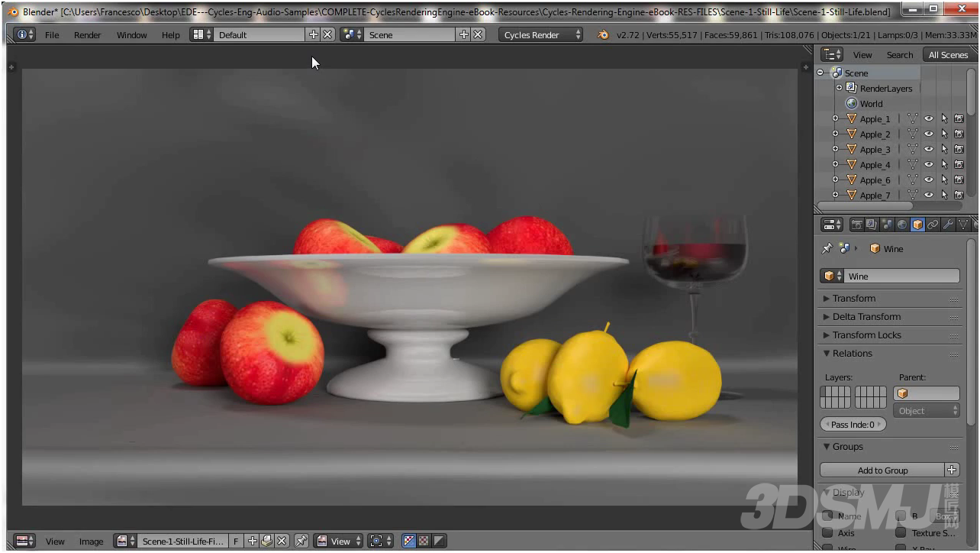Open the Info editor type selector
980x553 pixels.
pyautogui.click(x=24, y=34)
